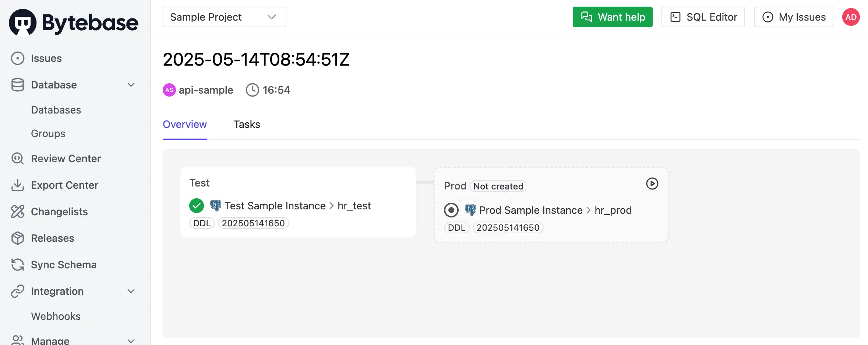This screenshot has width=868, height=345.
Task: Click the AD user avatar
Action: (851, 17)
